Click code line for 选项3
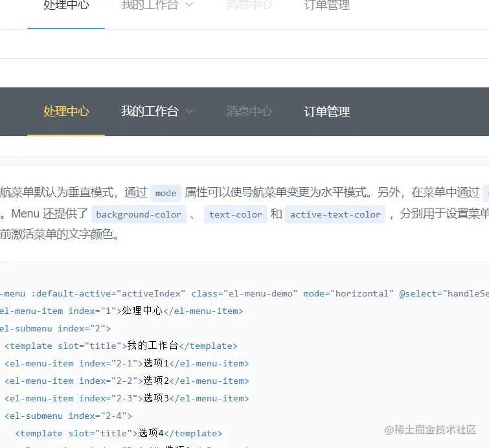The height and width of the screenshot is (448, 489). (x=126, y=398)
